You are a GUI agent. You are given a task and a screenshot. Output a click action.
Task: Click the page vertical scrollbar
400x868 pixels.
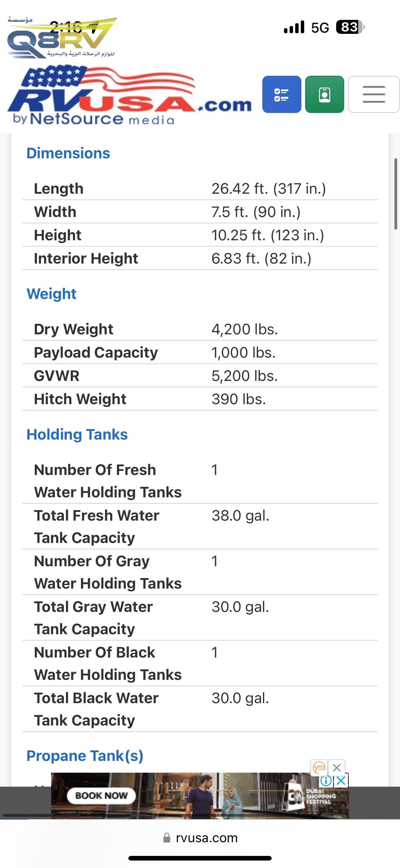396,194
